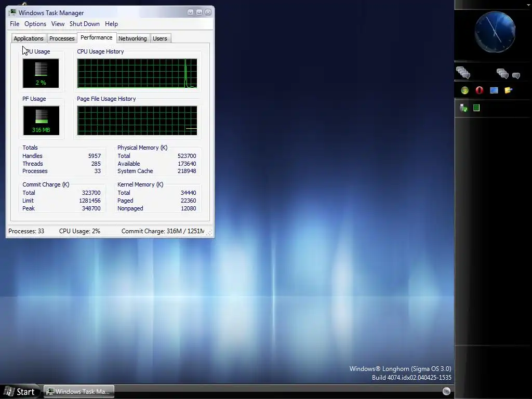Click status bar CPU Usage: 2%
This screenshot has height=399, width=532.
click(79, 231)
